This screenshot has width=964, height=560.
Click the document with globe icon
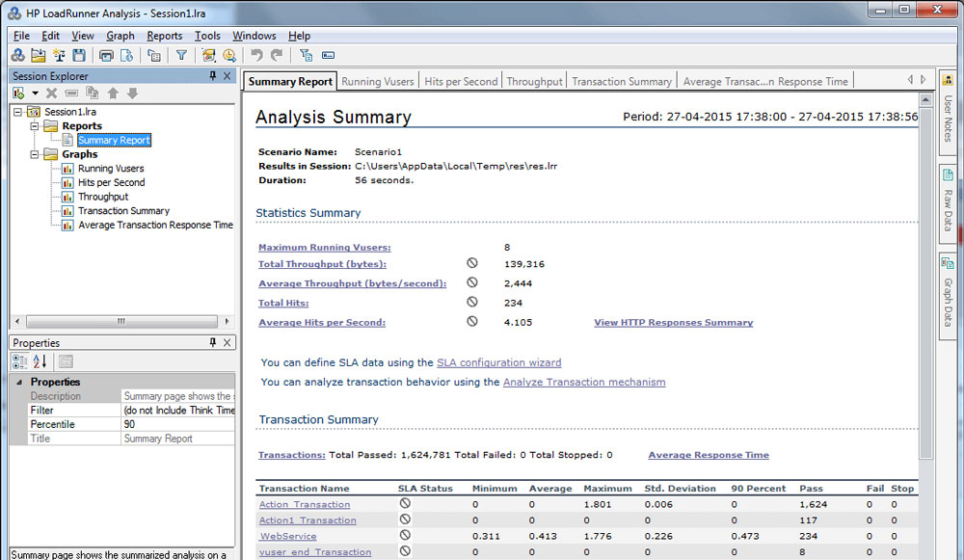[x=126, y=55]
